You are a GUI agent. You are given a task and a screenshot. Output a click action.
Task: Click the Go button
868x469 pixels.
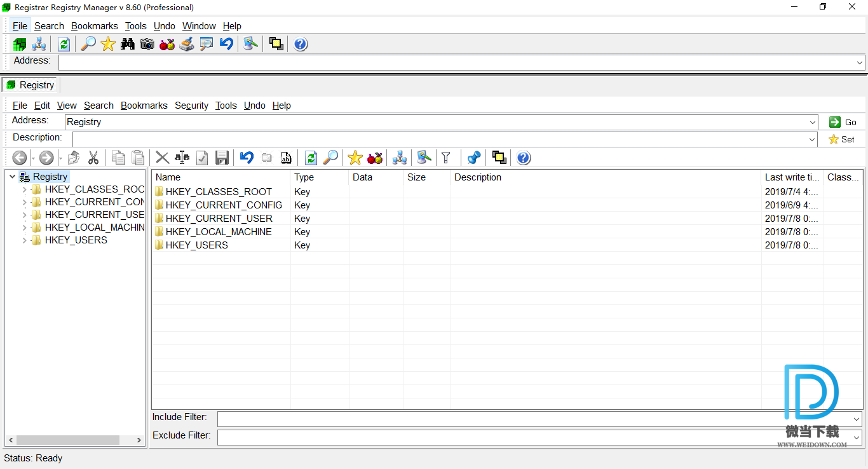point(843,122)
